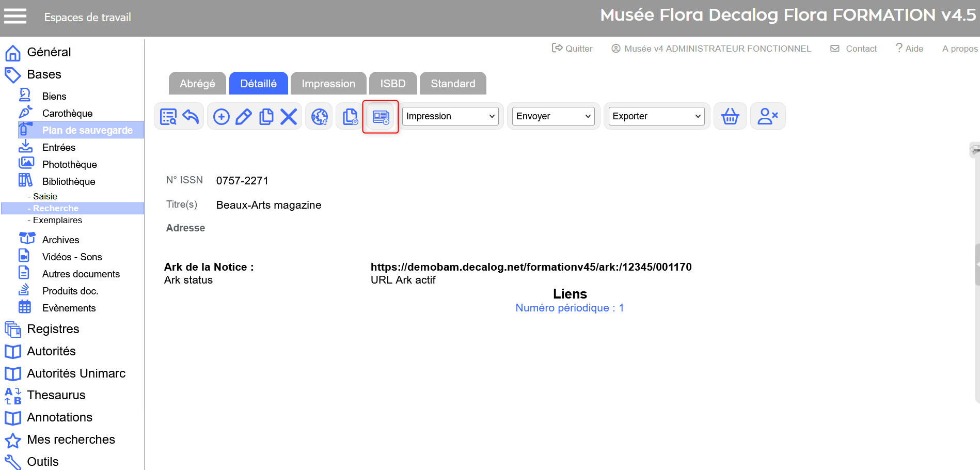This screenshot has height=470, width=980.
Task: Open the Autorités section
Action: (x=51, y=351)
